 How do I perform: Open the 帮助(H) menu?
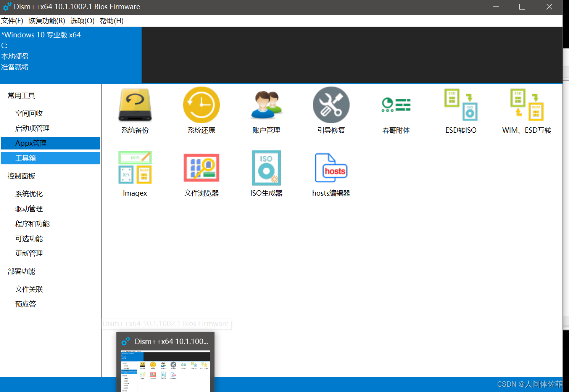click(112, 21)
